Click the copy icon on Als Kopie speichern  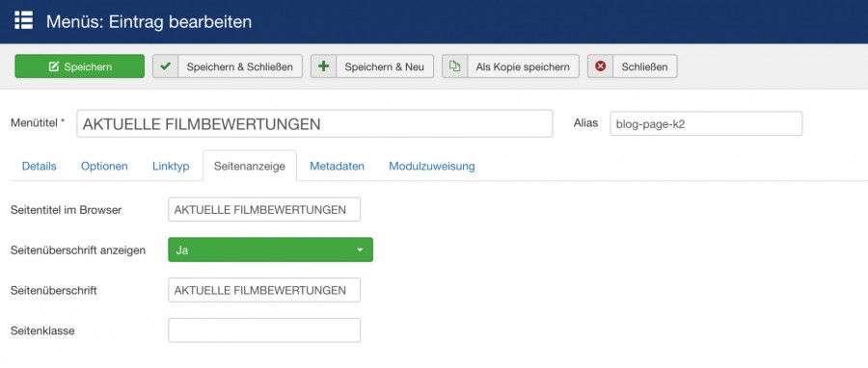pyautogui.click(x=454, y=66)
